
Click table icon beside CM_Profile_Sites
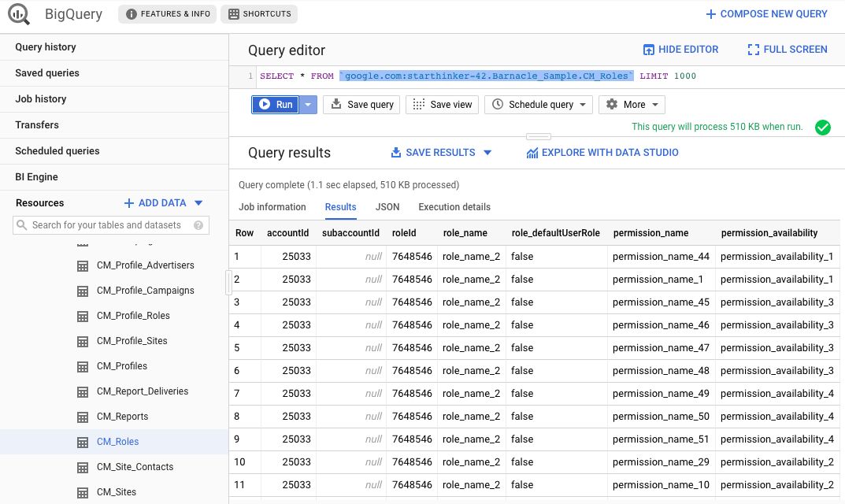pyautogui.click(x=83, y=342)
